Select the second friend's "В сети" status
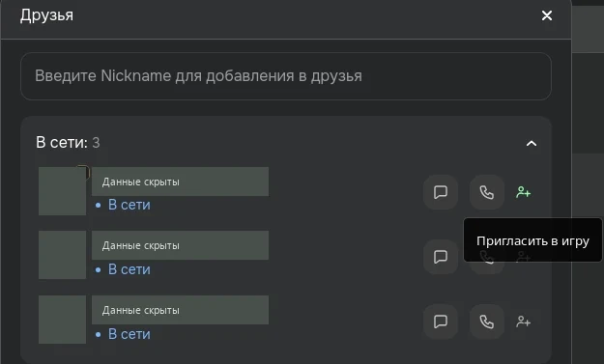Screen dimensions: 604x364 [123, 269]
